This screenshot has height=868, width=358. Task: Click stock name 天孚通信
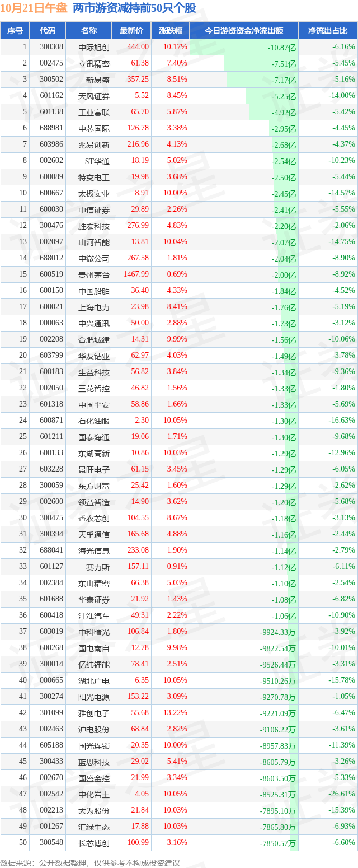(94, 534)
